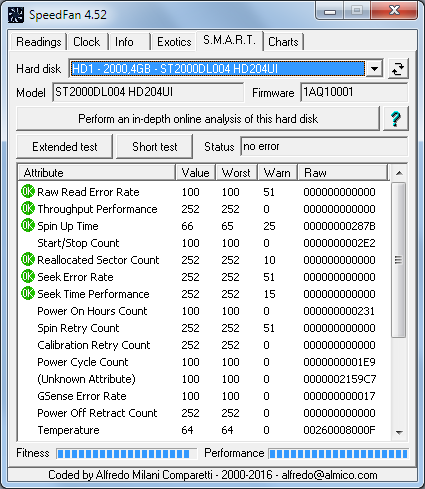Sort by Warn column header
Viewport: 425px width, 489px height.
[277, 173]
